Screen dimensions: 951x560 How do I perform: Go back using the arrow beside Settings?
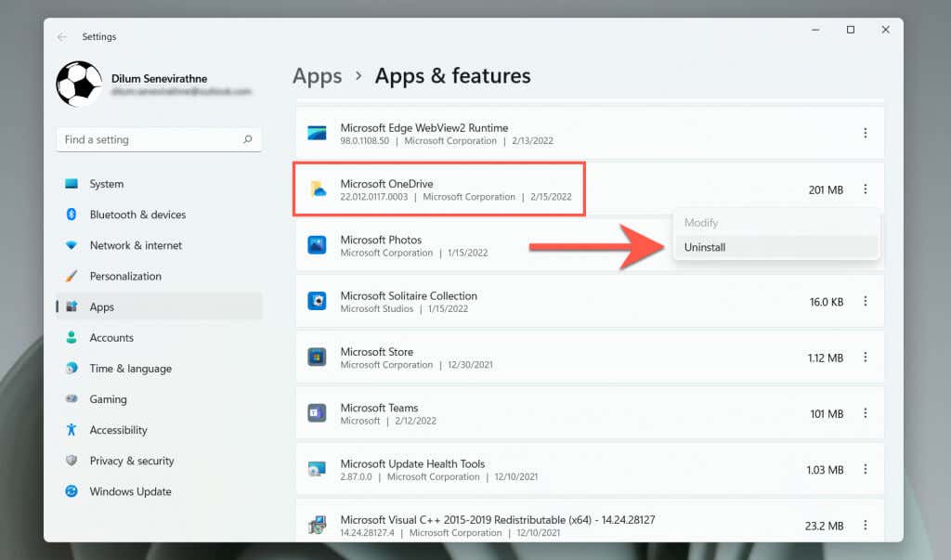[x=62, y=37]
